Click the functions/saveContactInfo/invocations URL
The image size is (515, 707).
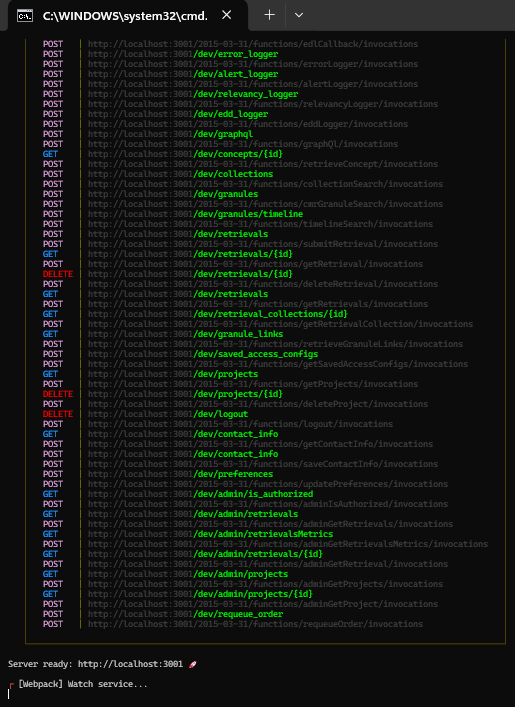(263, 464)
